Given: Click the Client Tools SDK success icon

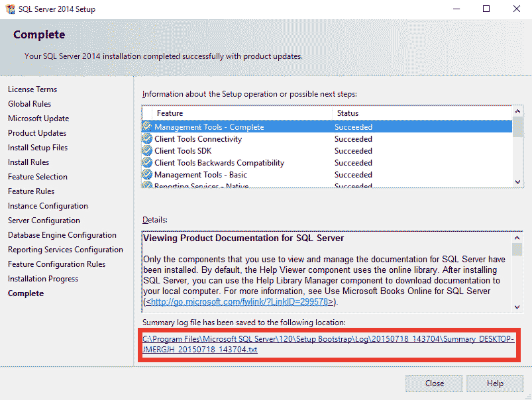Looking at the screenshot, I should (146, 150).
